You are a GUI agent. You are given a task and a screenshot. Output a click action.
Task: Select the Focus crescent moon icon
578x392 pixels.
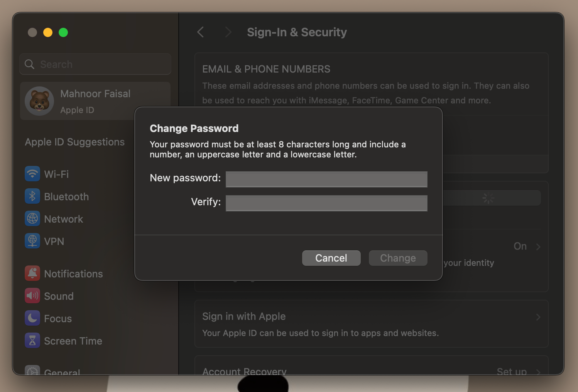click(x=32, y=318)
